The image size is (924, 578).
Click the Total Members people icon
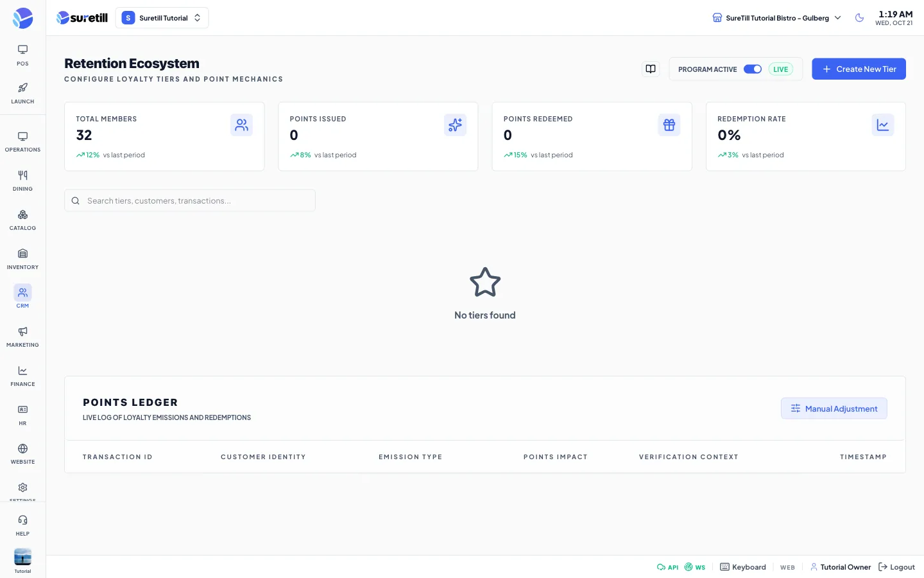point(241,125)
